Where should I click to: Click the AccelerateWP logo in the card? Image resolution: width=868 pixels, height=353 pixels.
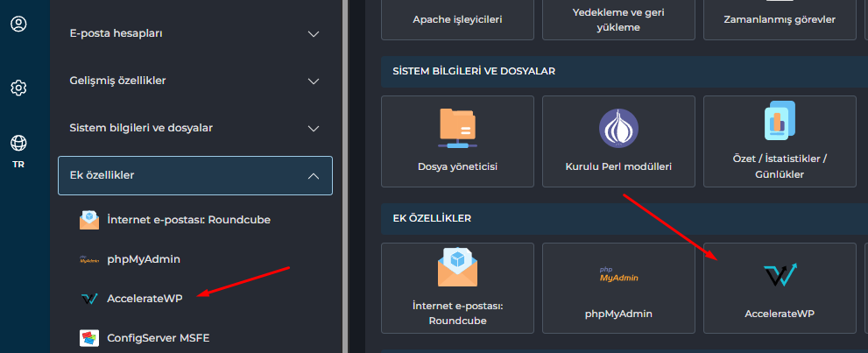coord(780,274)
